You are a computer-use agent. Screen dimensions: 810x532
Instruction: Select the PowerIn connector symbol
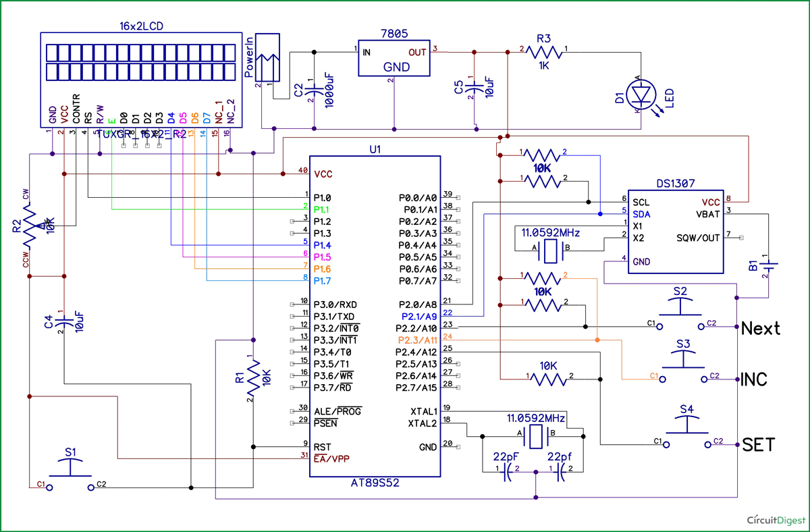point(268,57)
